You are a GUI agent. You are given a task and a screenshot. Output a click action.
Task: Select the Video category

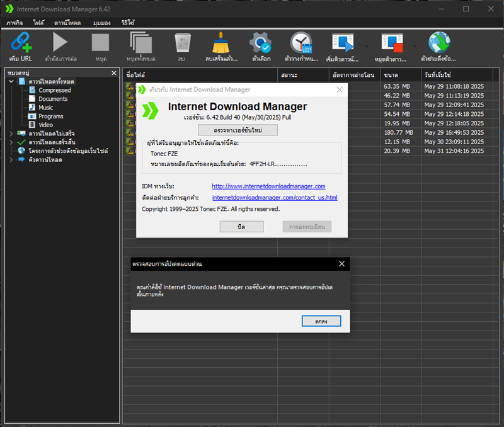(x=45, y=125)
